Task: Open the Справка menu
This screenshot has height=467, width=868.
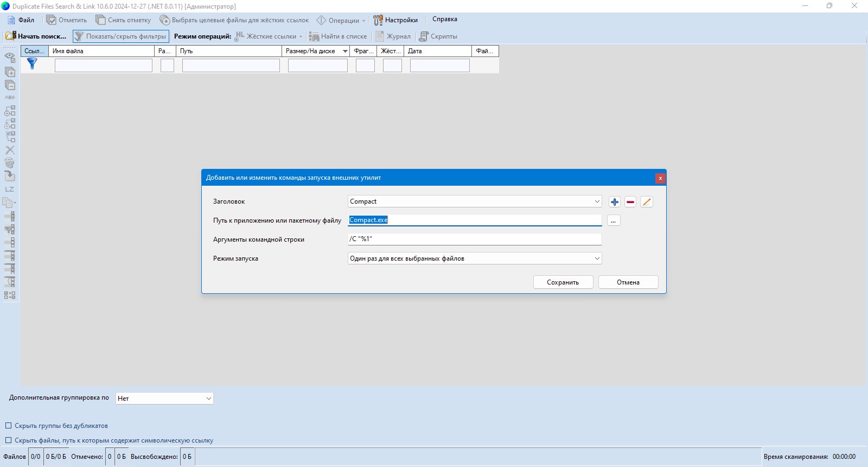Action: click(x=445, y=20)
